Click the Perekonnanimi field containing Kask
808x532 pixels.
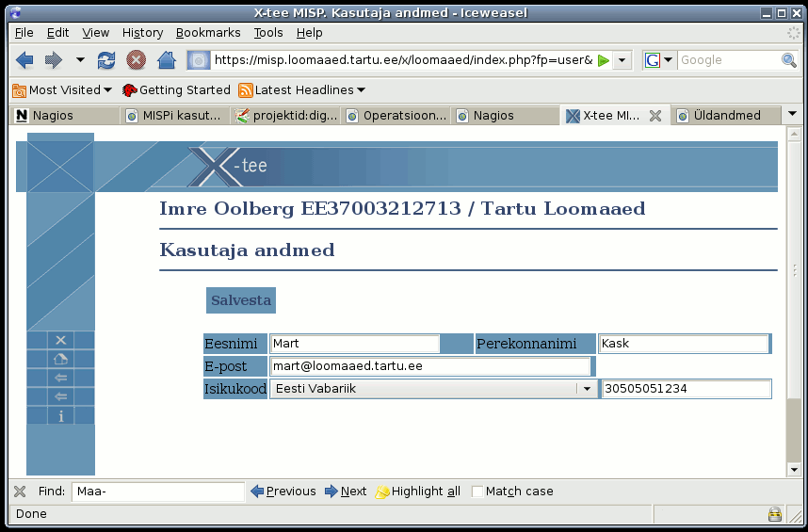click(x=684, y=344)
